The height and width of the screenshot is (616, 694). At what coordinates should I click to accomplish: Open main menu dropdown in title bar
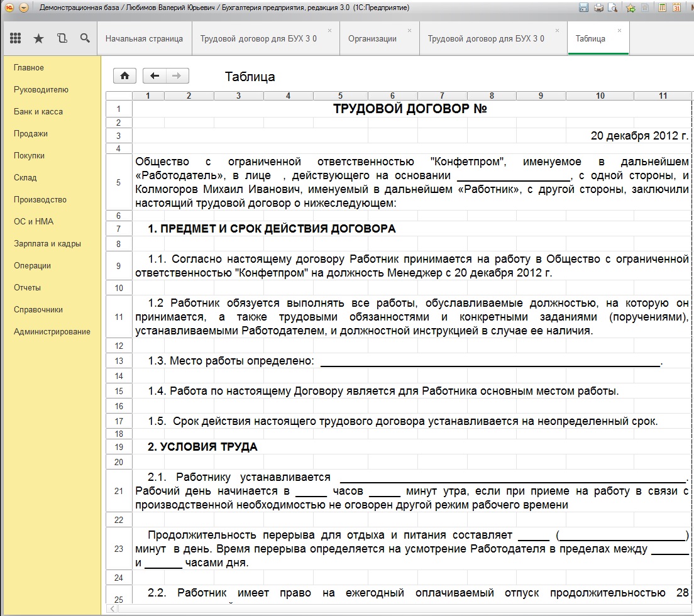24,8
